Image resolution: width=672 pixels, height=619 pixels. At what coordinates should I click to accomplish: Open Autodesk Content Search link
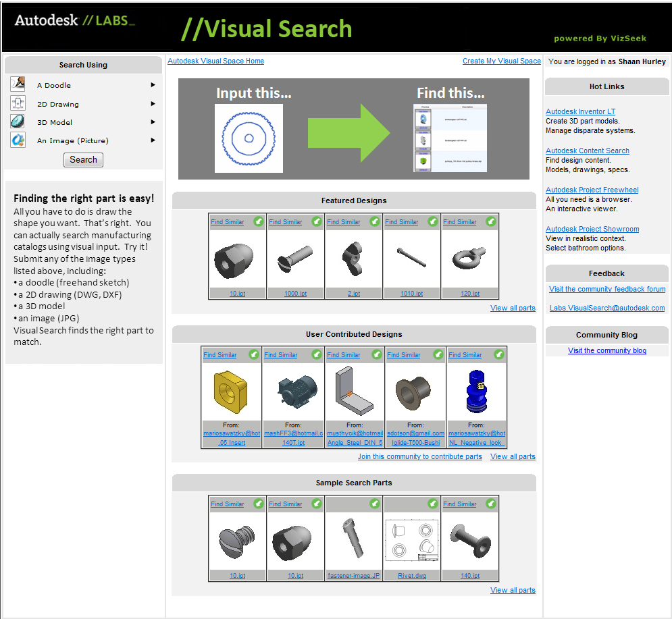point(587,151)
